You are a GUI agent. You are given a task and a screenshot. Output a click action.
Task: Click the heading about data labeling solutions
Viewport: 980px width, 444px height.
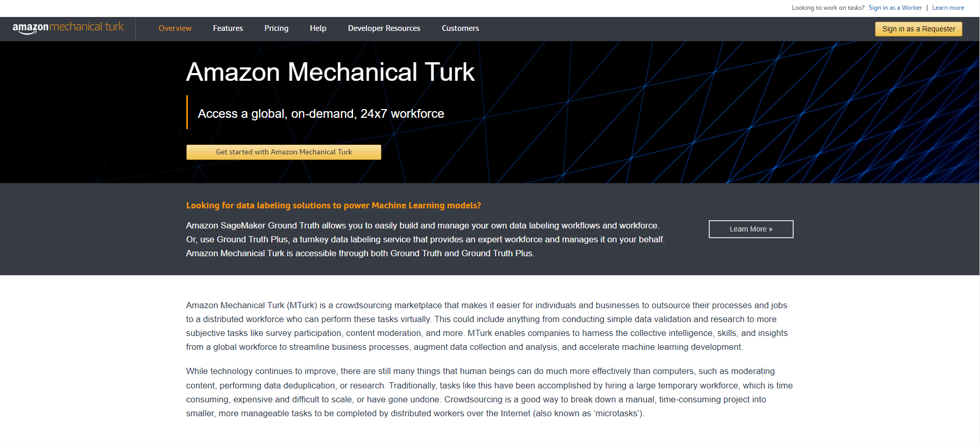coord(334,205)
